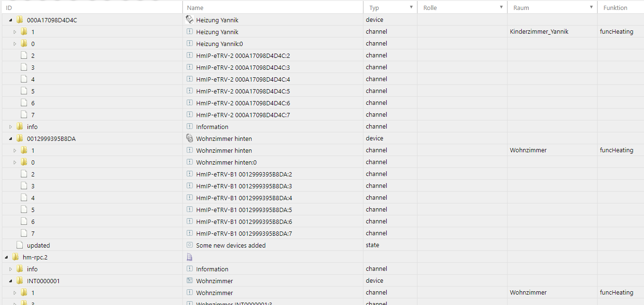Click the Heizung Yannik:0 name text
The width and height of the screenshot is (644, 305).
(219, 44)
